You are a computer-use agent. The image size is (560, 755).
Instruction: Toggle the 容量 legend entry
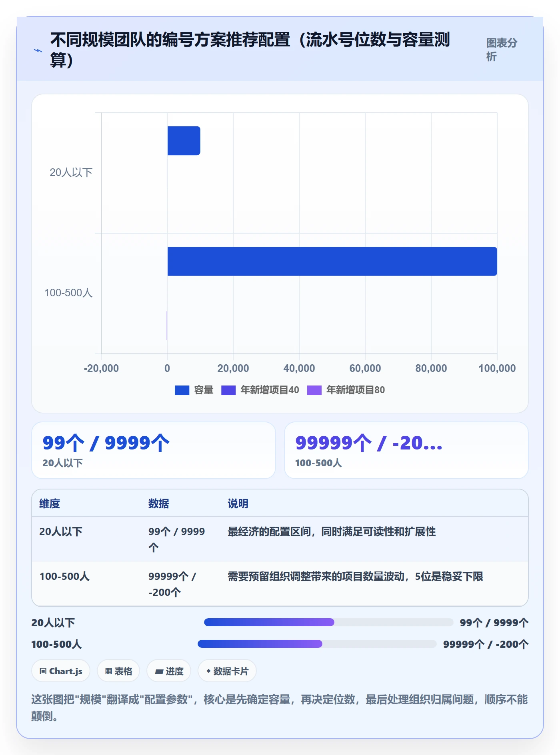click(194, 390)
